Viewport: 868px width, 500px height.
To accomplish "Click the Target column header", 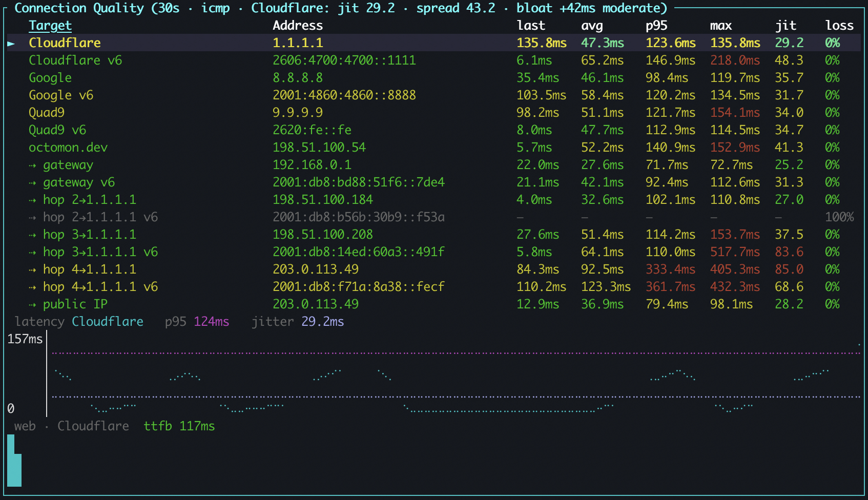I will click(50, 26).
